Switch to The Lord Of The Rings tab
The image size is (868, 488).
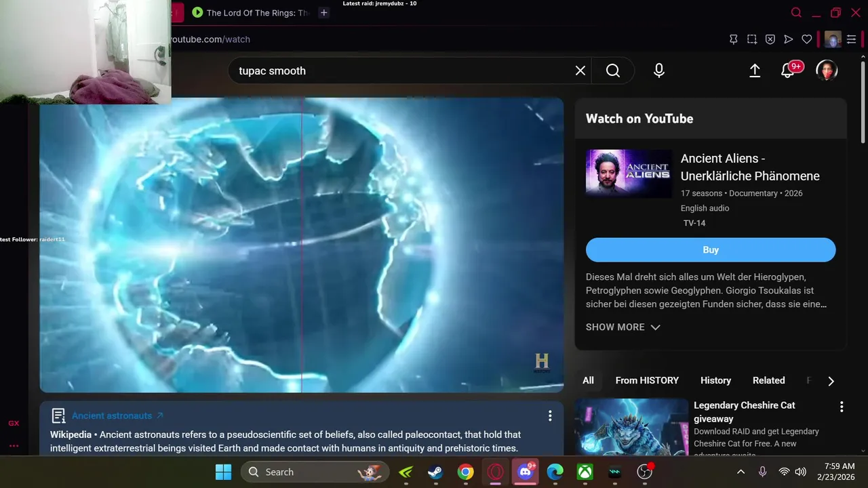click(251, 12)
